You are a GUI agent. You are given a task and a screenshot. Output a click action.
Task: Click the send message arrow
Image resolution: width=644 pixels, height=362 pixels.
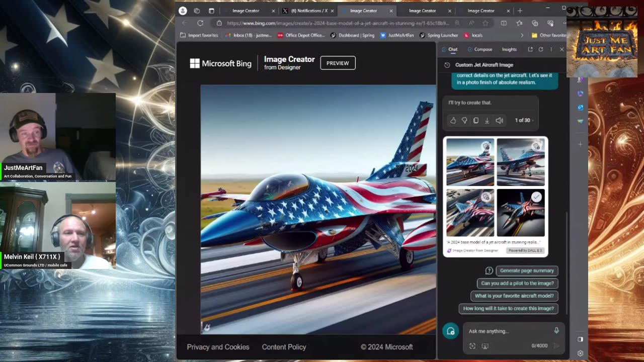coord(556,346)
